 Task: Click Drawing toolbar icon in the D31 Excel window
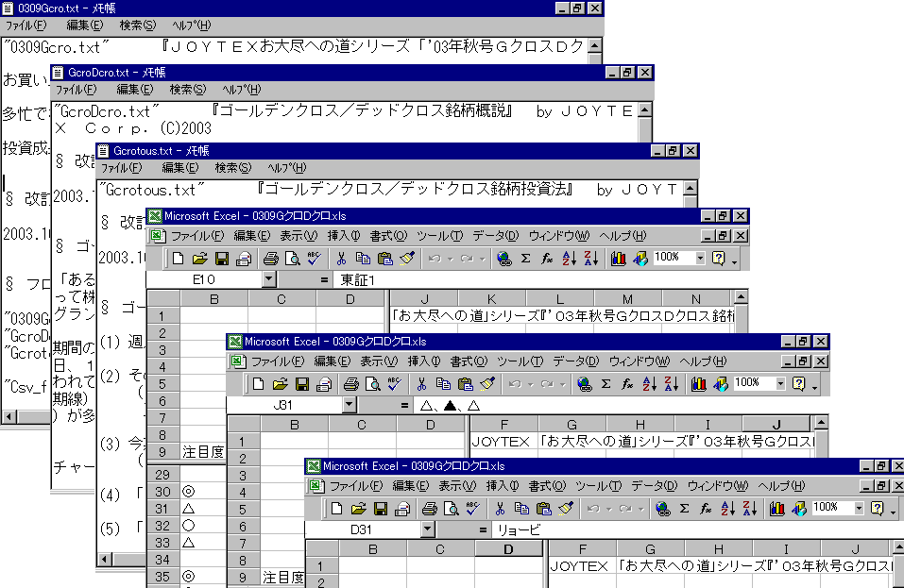(x=798, y=509)
